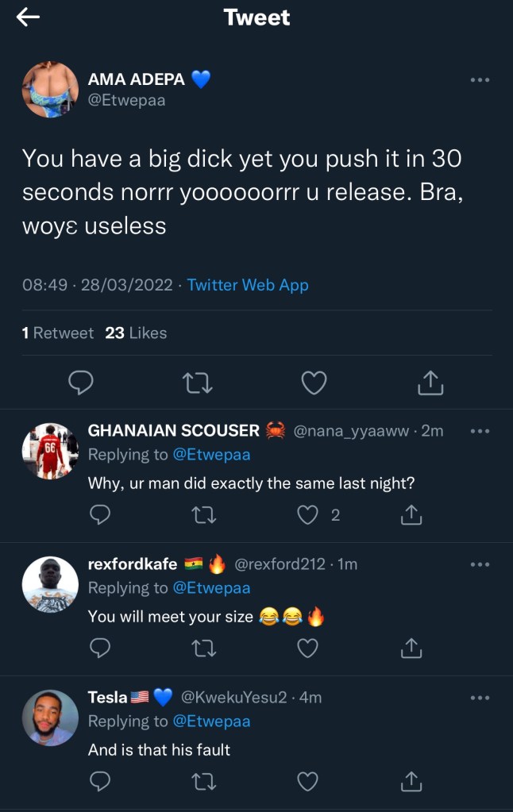
Task: Retweet the reply from Tesla
Action: [x=202, y=782]
